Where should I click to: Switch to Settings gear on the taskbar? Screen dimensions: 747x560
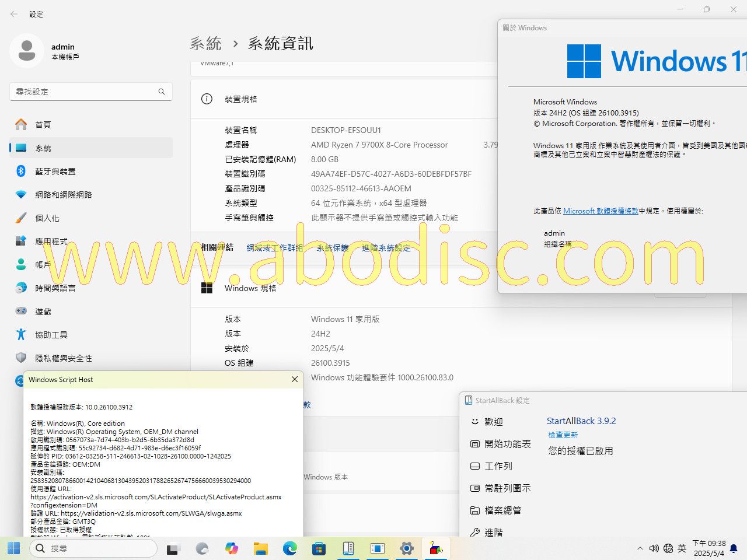click(406, 548)
